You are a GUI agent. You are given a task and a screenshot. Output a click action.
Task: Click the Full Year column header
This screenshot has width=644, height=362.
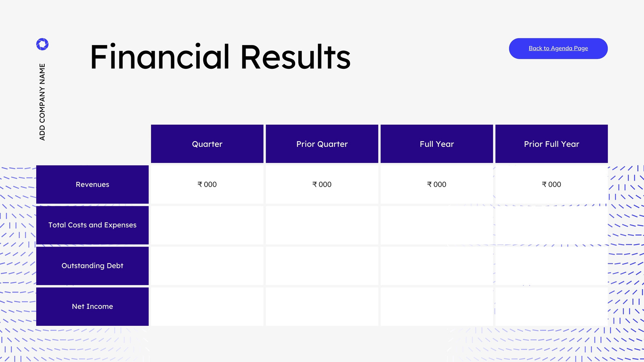point(437,144)
